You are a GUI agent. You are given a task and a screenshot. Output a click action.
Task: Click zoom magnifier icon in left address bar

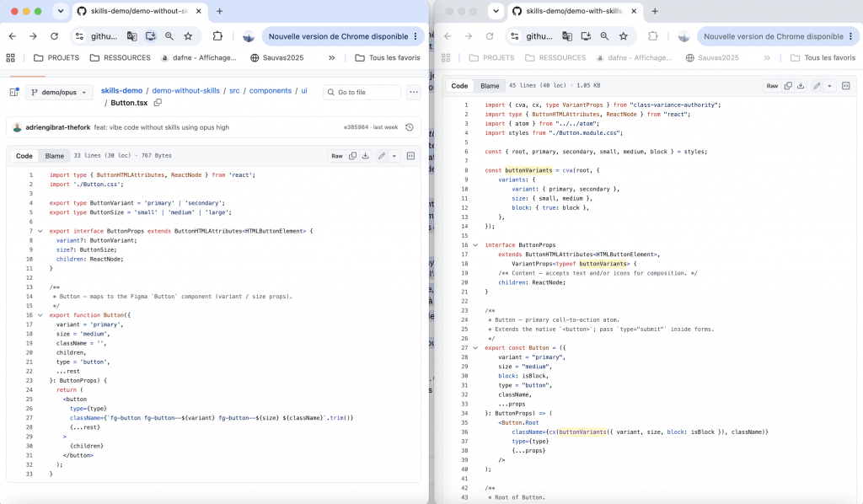pyautogui.click(x=169, y=36)
